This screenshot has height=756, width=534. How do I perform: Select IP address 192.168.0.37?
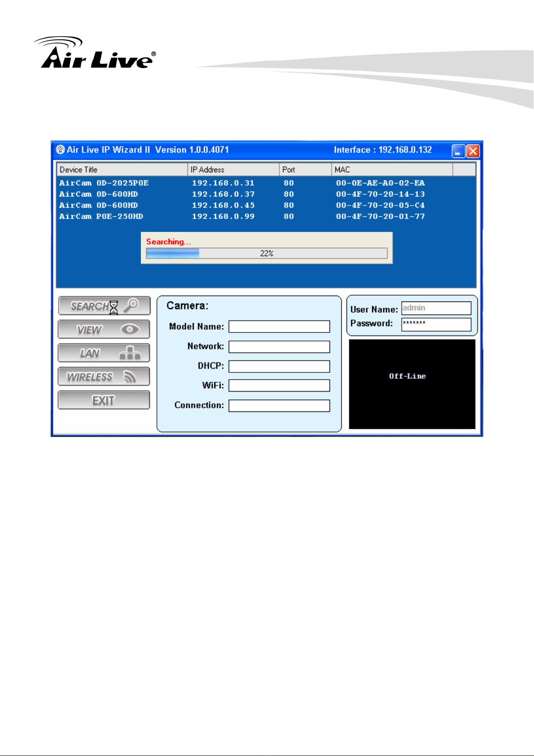pos(223,194)
